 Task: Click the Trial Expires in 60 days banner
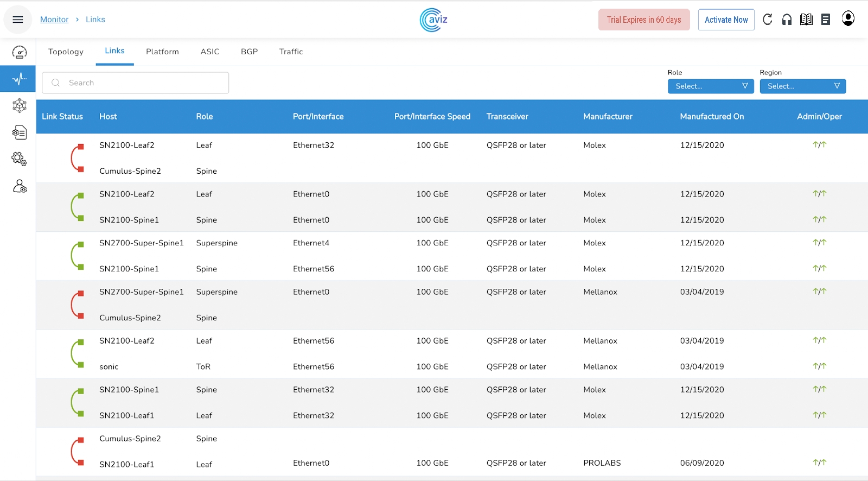click(x=643, y=20)
